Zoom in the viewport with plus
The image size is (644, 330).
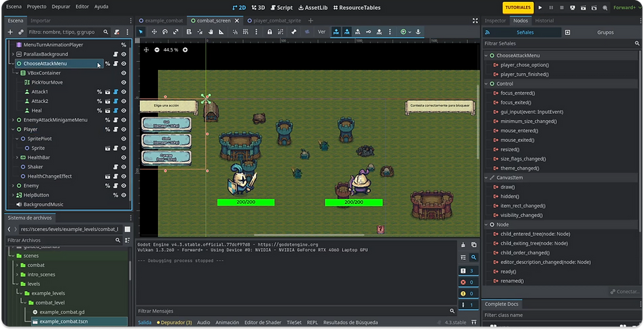(185, 49)
